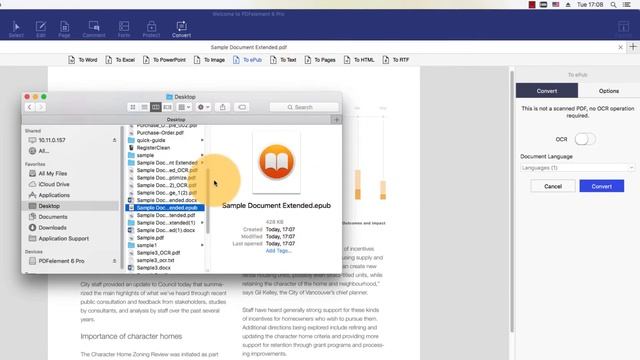640x360 pixels.
Task: Switch Finder to icon view
Action: 133,107
